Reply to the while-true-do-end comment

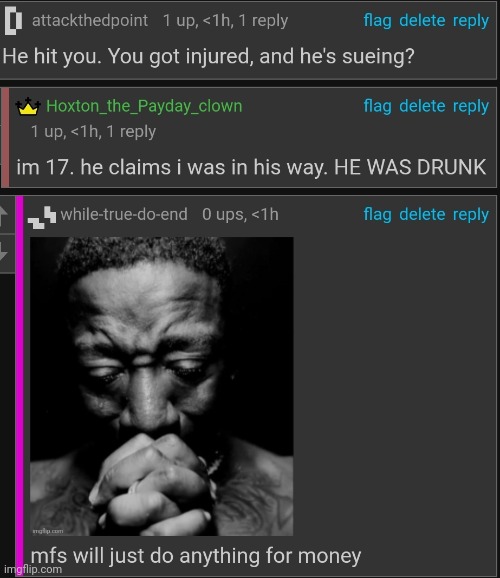tap(471, 215)
